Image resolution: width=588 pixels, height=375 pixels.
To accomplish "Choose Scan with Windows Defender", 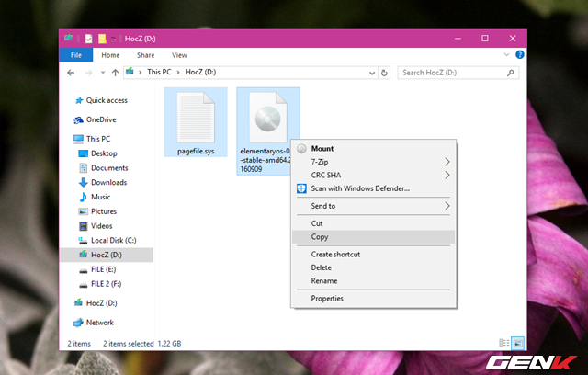I will pyautogui.click(x=374, y=188).
